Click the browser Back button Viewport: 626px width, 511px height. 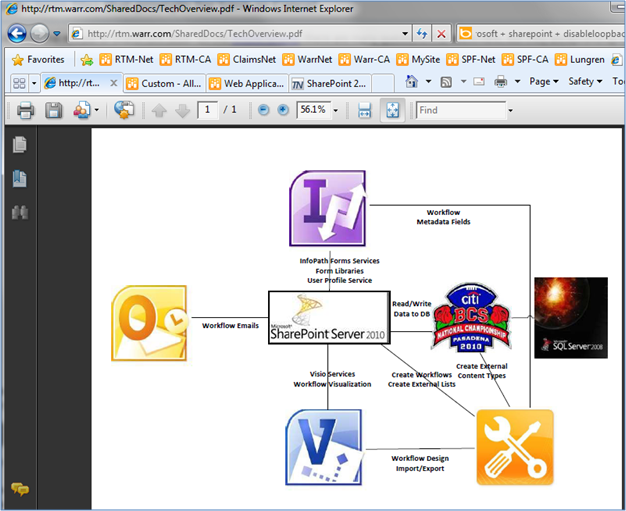(19, 33)
